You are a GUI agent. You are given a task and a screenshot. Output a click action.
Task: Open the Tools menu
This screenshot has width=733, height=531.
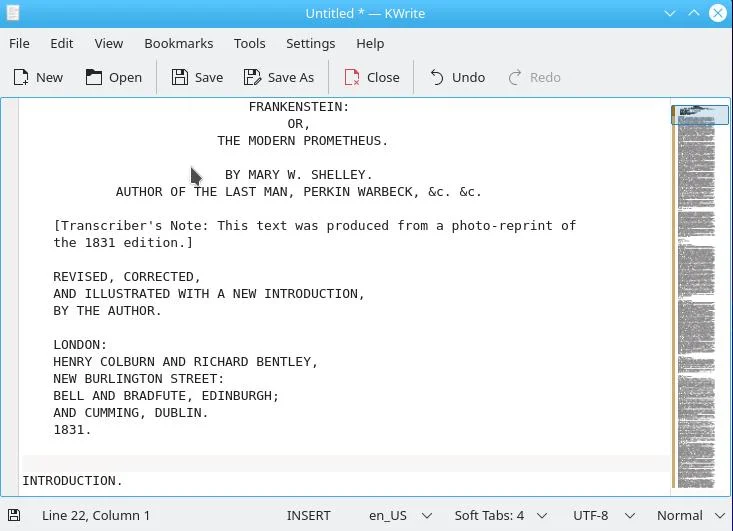tap(250, 43)
